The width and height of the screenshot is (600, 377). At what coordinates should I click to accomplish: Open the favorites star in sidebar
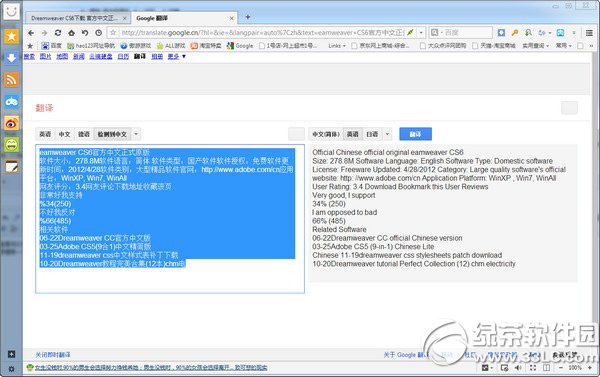[11, 36]
